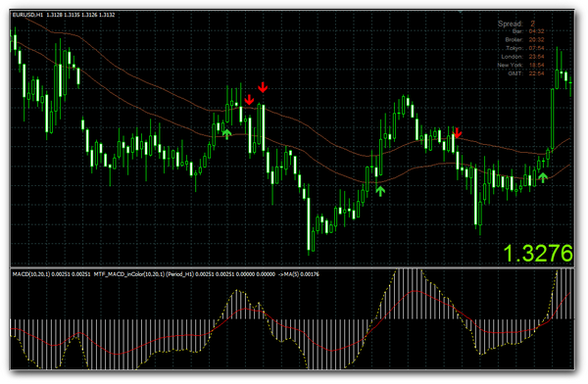Click the divider between chart and MACD window
This screenshot has width=588, height=384.
point(292,267)
